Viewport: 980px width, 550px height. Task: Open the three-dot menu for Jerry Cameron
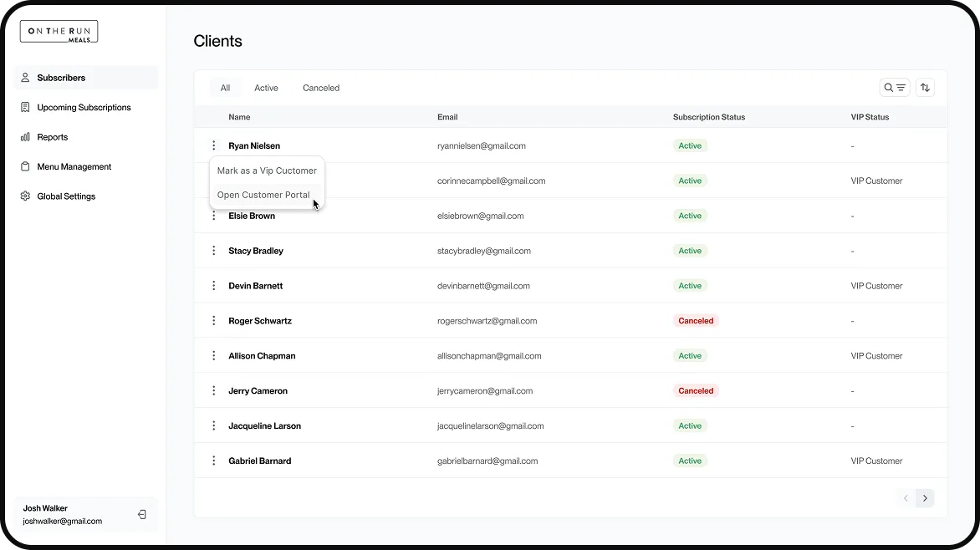214,390
